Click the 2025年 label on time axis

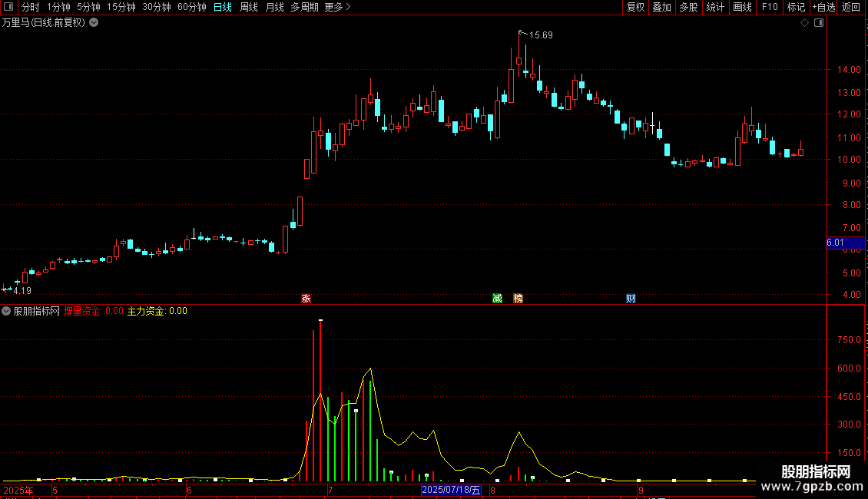(18, 490)
